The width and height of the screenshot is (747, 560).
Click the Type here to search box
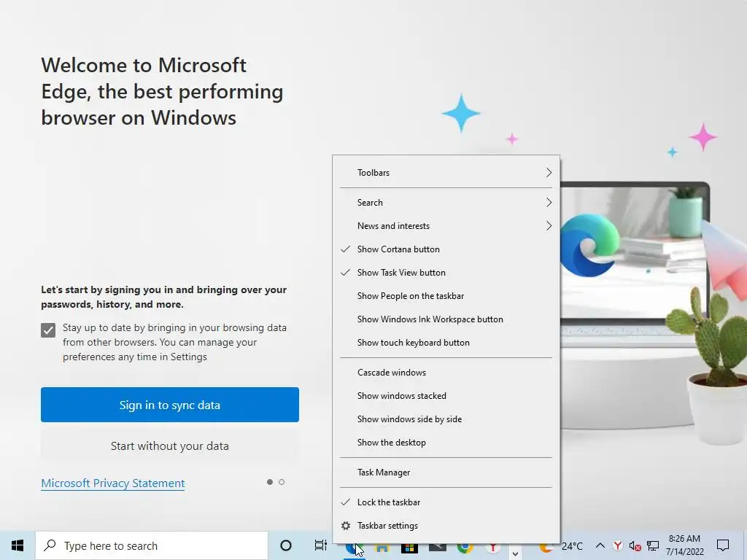[152, 545]
